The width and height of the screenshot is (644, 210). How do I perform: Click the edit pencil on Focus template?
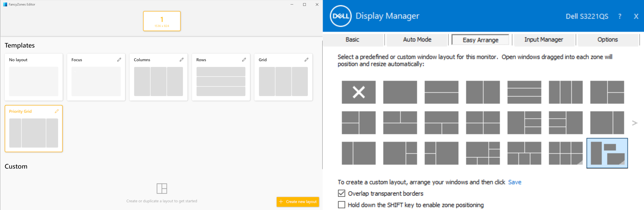tap(119, 60)
